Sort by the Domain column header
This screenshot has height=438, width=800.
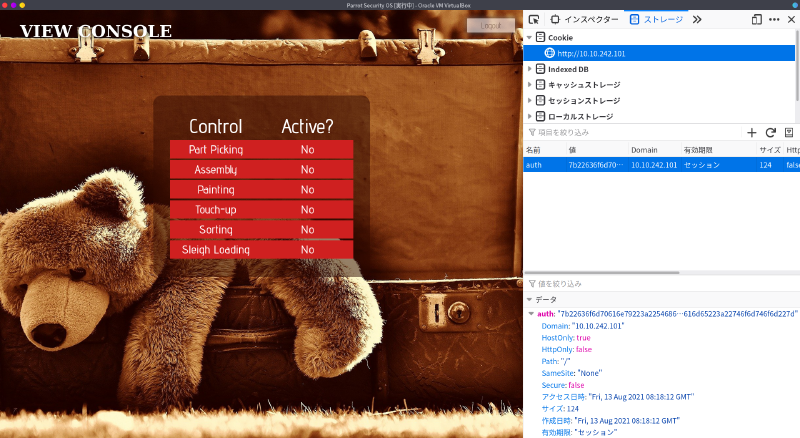[655, 150]
